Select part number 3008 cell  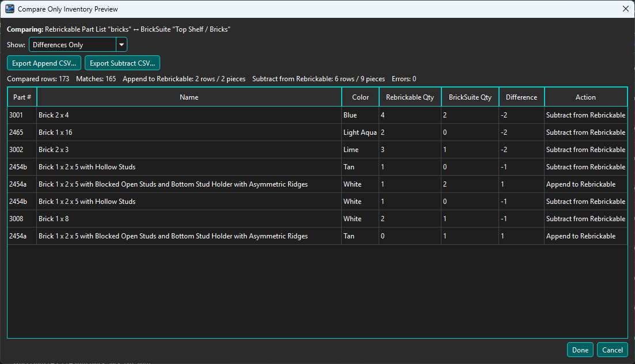pos(22,219)
